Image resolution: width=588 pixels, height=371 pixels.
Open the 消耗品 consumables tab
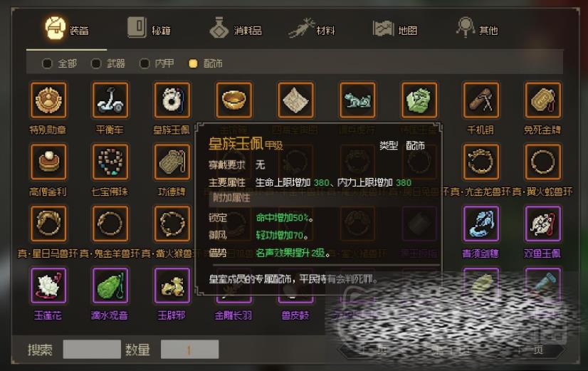pyautogui.click(x=236, y=28)
